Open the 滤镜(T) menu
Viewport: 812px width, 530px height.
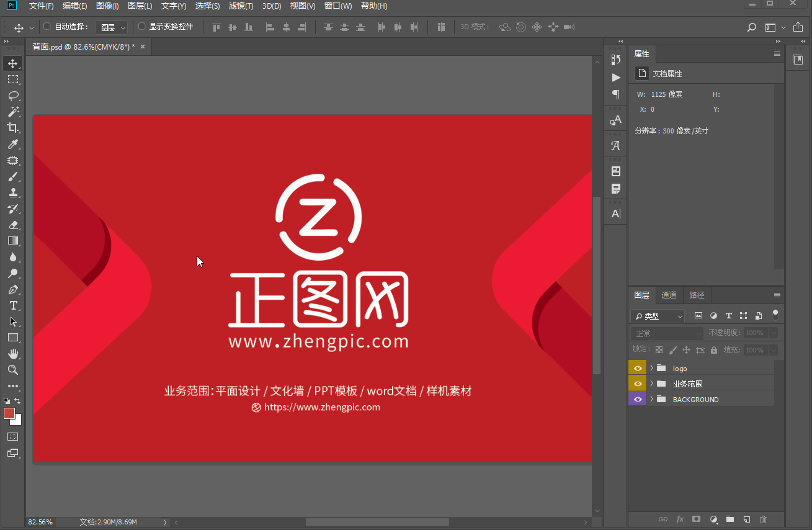[x=241, y=6]
